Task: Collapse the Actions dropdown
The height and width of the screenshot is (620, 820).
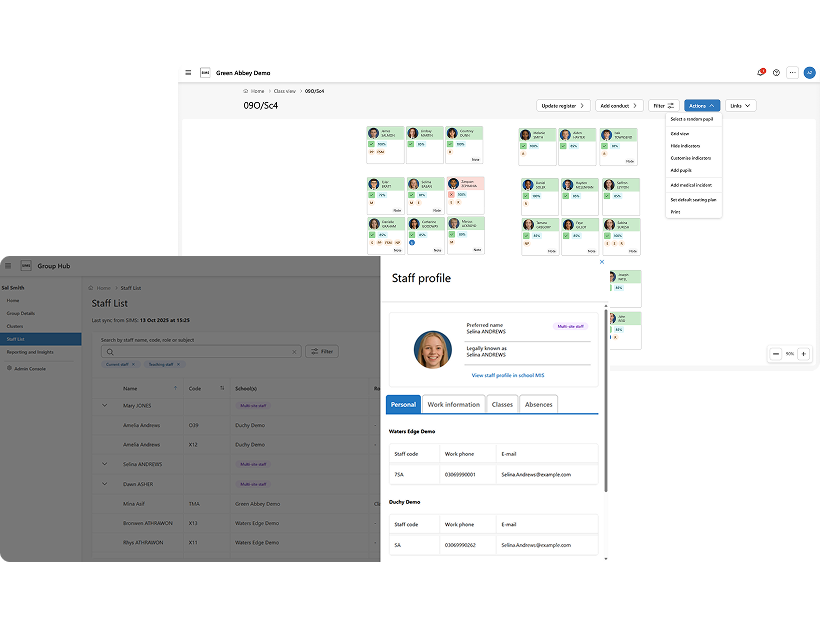Action: coord(702,105)
